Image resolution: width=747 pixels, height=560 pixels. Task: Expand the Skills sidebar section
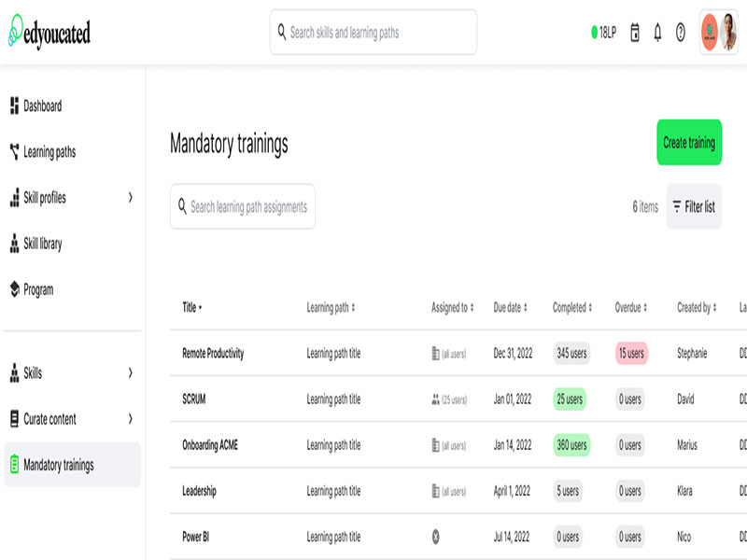pos(130,373)
